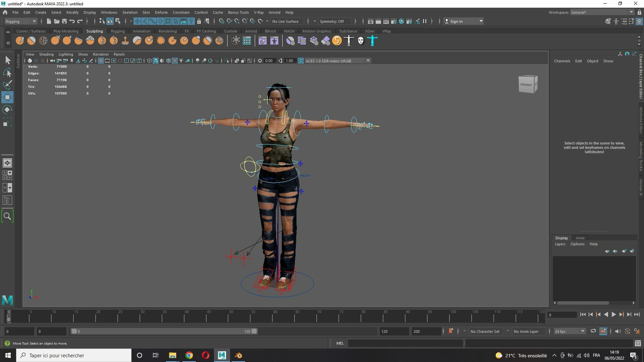Open the viewport Shading menu
The width and height of the screenshot is (644, 362).
46,54
